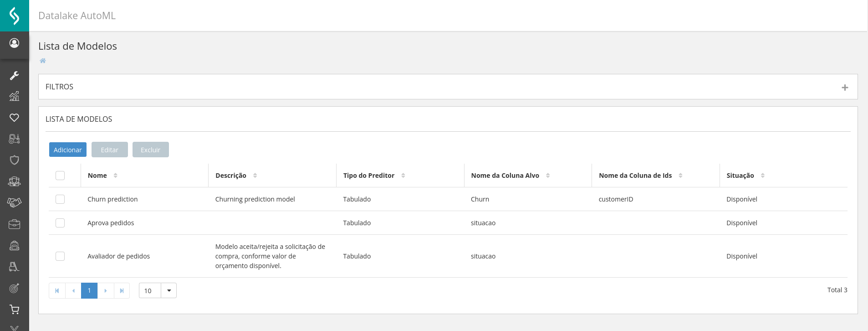
Task: Open the tractor sidebar icon
Action: point(15,139)
